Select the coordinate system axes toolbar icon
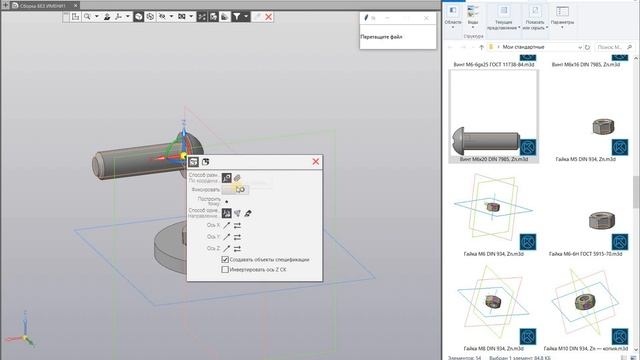This screenshot has height=360, width=640. [118, 17]
